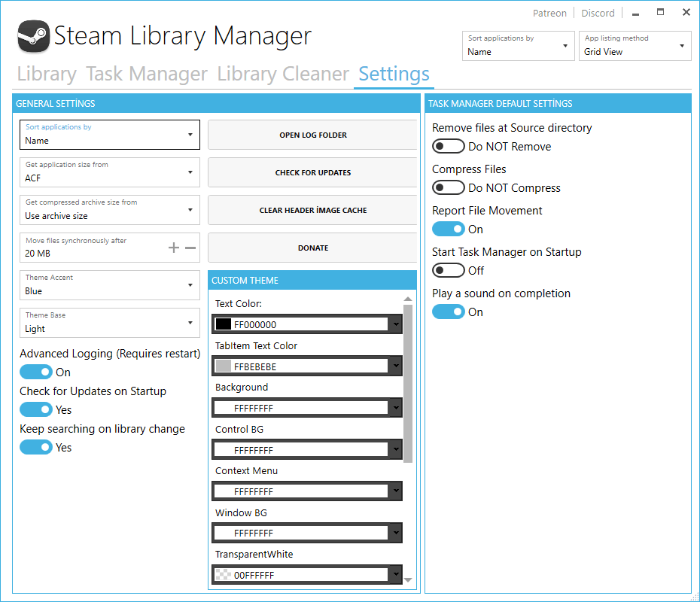Click the black Text Color swatch
The image size is (700, 602).
[224, 324]
